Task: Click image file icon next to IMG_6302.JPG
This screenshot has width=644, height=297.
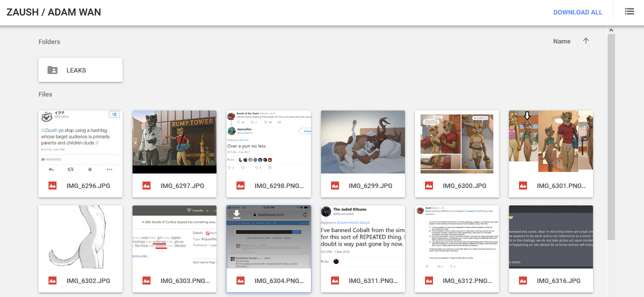Action: [x=52, y=280]
